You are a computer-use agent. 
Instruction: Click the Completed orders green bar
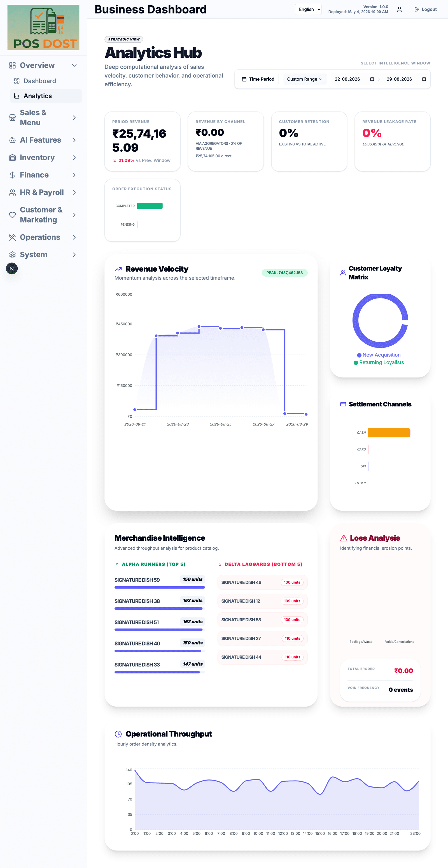(x=150, y=206)
